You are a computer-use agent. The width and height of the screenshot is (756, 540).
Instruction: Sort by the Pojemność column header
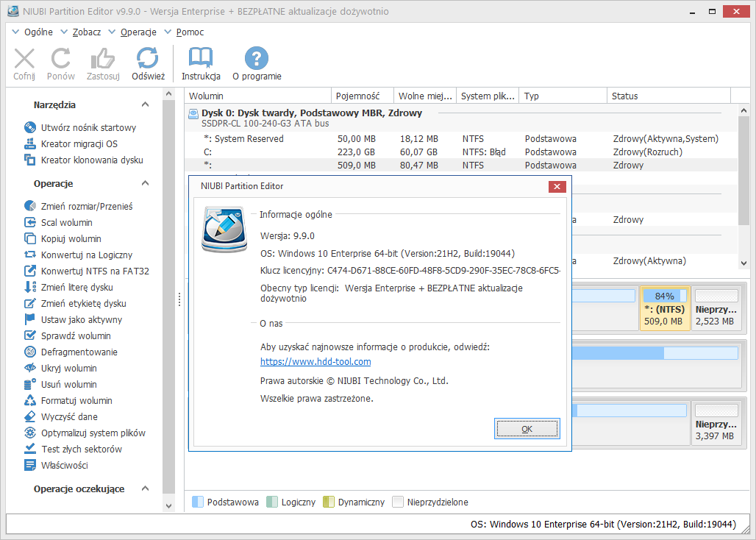pyautogui.click(x=363, y=96)
